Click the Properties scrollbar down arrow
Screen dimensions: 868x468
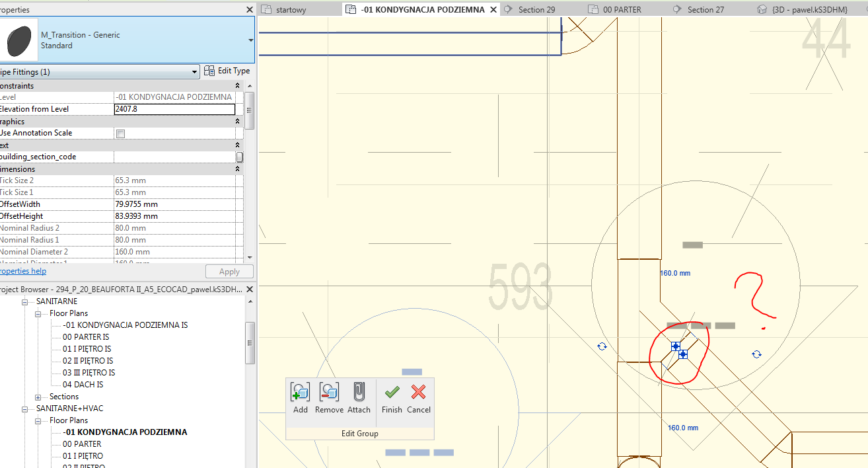[x=249, y=257]
